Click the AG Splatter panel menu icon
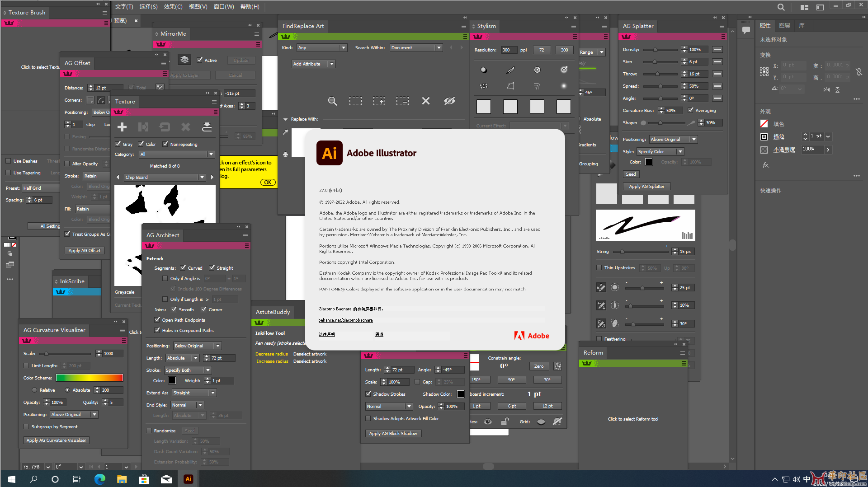 722,26
